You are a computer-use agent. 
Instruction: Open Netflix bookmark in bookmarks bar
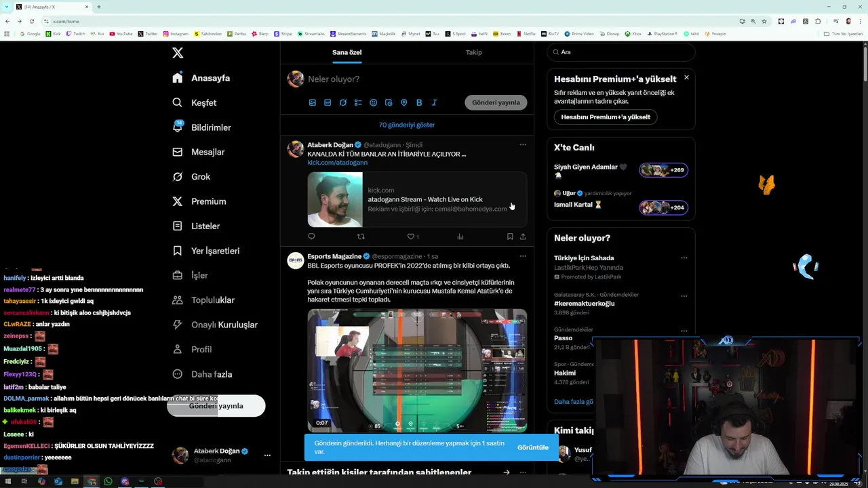point(526,33)
